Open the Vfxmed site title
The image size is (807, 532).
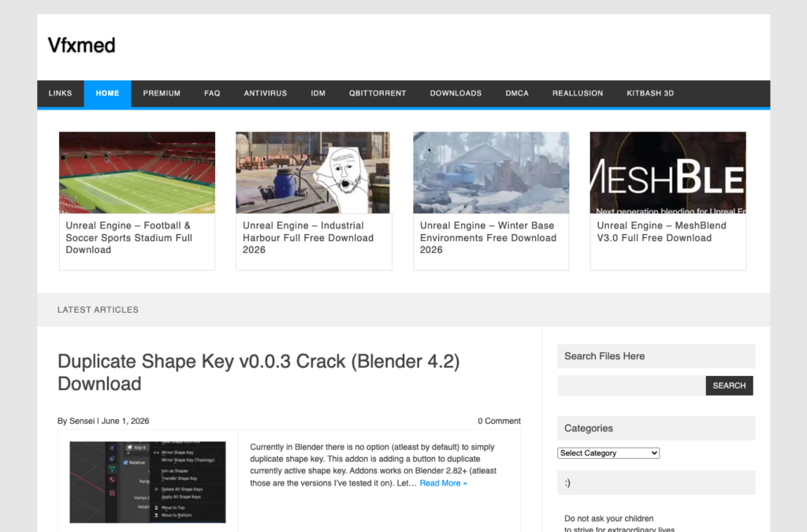pyautogui.click(x=81, y=45)
